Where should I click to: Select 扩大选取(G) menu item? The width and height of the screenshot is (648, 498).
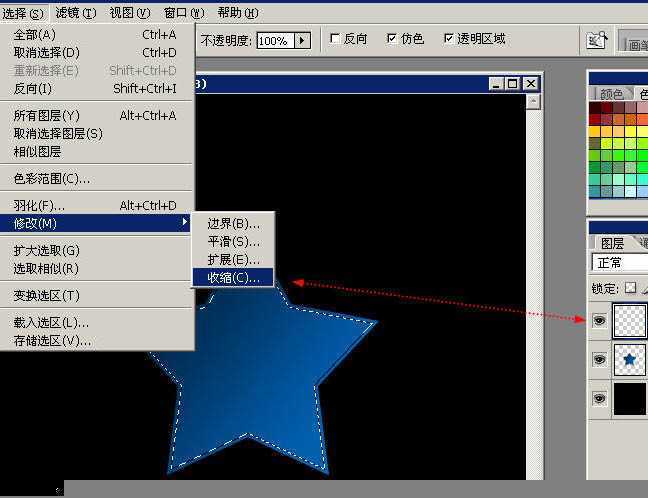click(x=95, y=250)
